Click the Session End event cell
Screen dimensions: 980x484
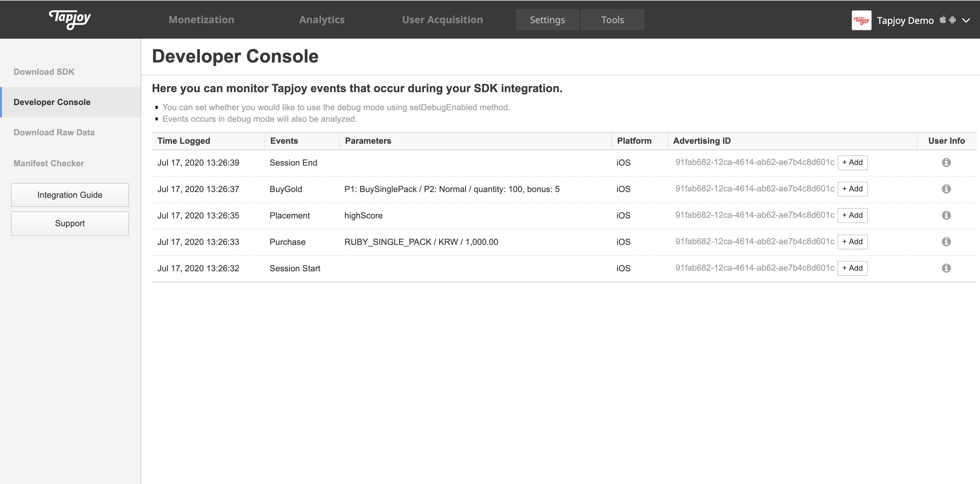pyautogui.click(x=293, y=163)
